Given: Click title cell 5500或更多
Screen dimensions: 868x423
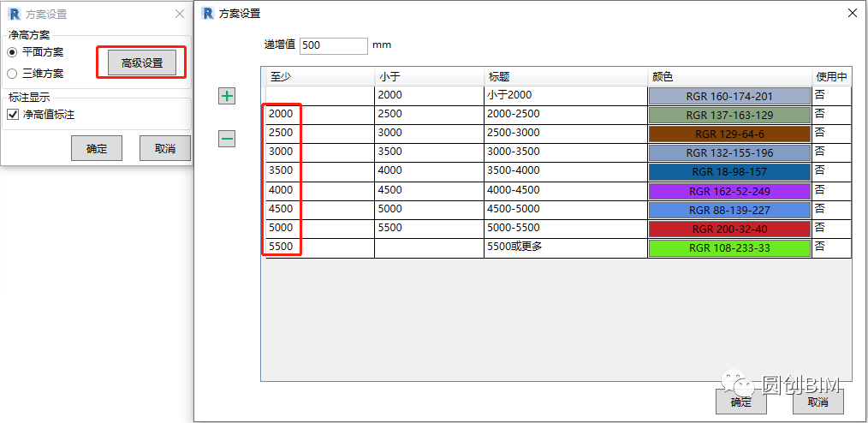Looking at the screenshot, I should click(x=566, y=248).
